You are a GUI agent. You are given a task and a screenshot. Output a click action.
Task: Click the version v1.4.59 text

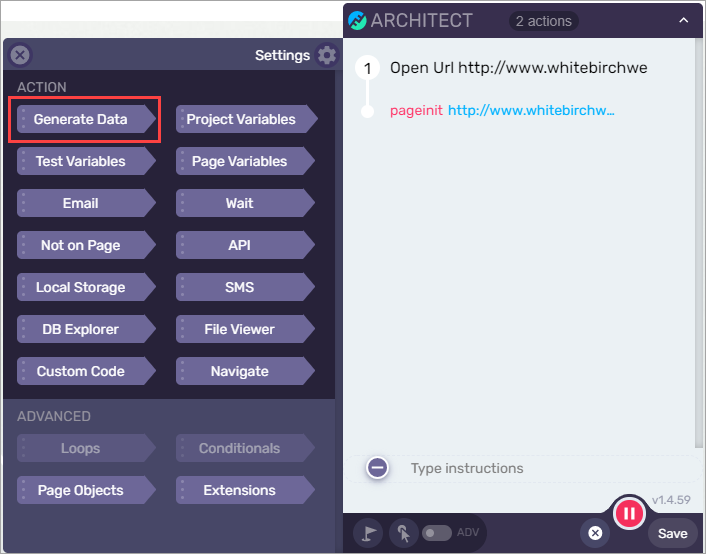(671, 500)
